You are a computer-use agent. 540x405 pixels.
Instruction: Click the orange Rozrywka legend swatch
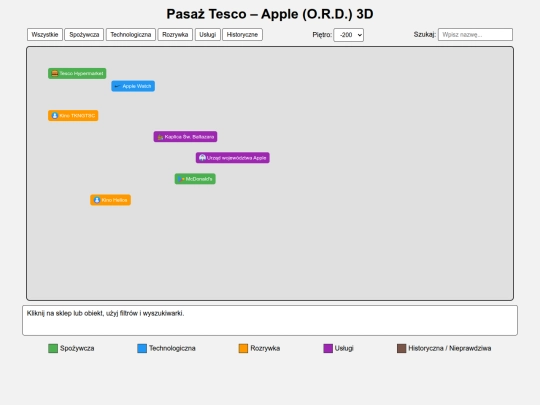pyautogui.click(x=243, y=349)
